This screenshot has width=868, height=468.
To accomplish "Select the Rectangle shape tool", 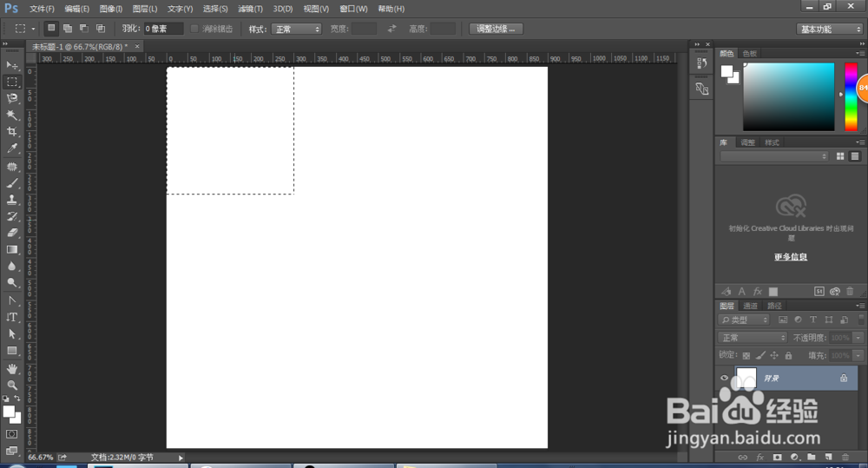I will pos(12,351).
